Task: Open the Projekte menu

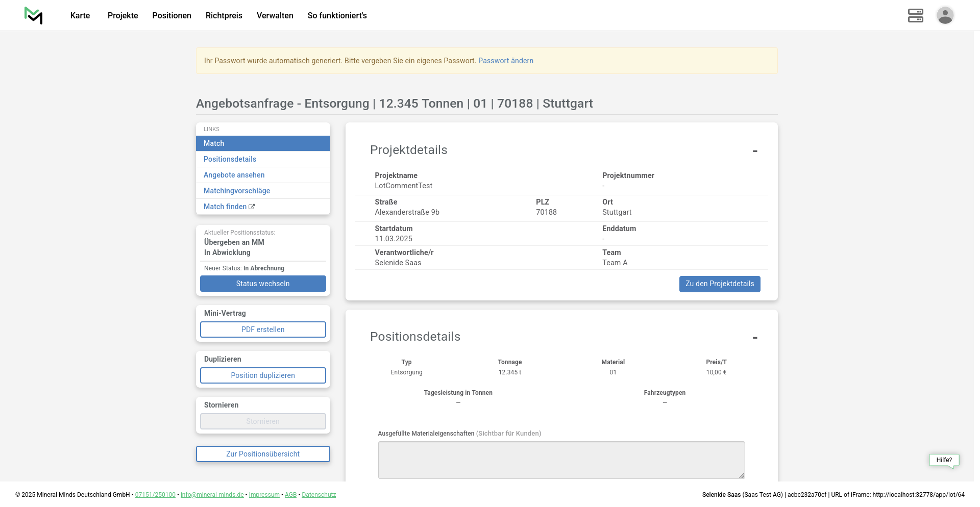Action: 122,15
